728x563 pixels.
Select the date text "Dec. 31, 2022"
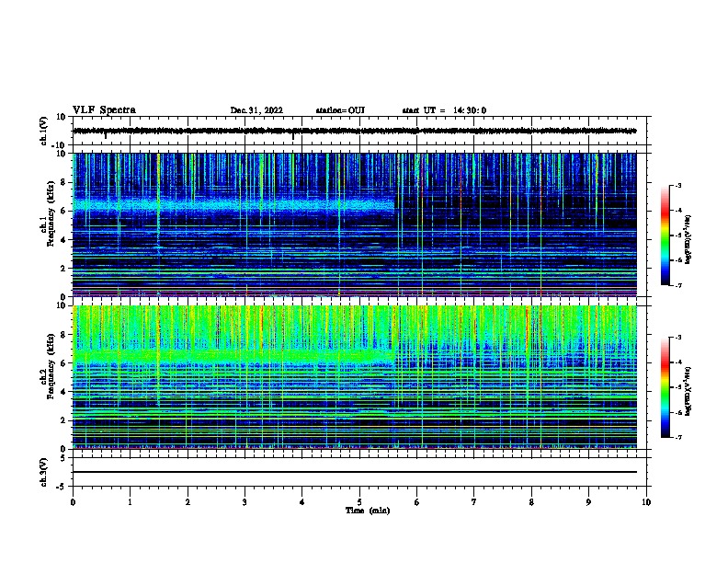point(256,110)
